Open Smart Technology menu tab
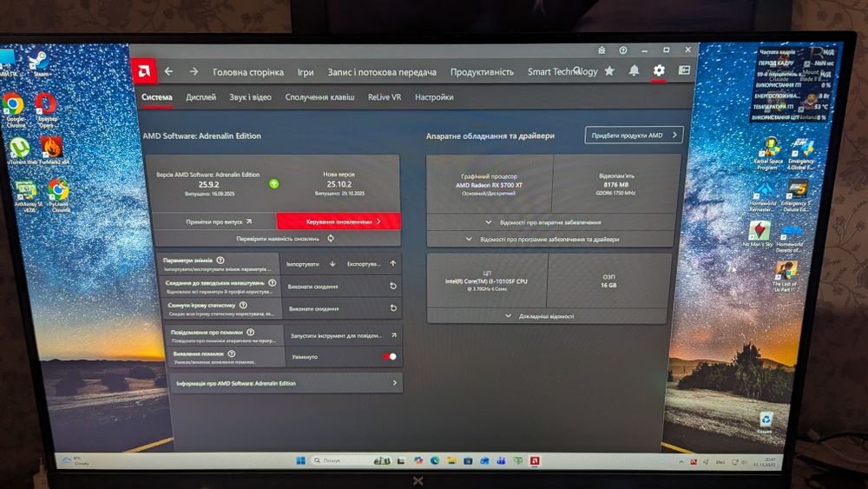The height and width of the screenshot is (489, 868). coord(562,72)
